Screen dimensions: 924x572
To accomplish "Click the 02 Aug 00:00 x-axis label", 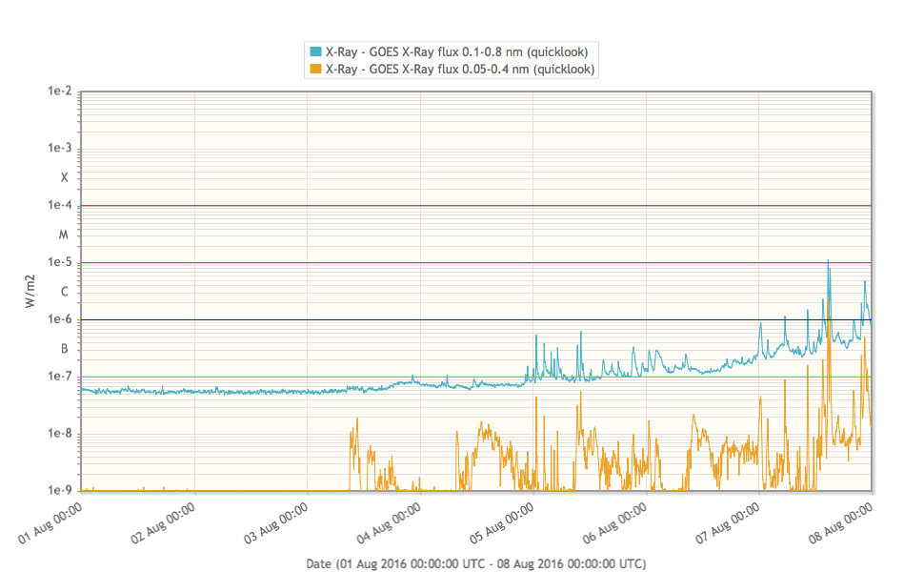I will pyautogui.click(x=163, y=523).
